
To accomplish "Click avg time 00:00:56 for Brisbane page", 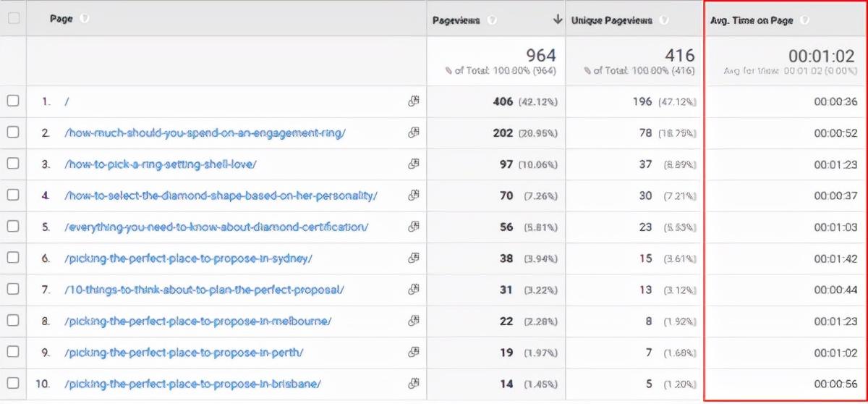I will (x=835, y=384).
